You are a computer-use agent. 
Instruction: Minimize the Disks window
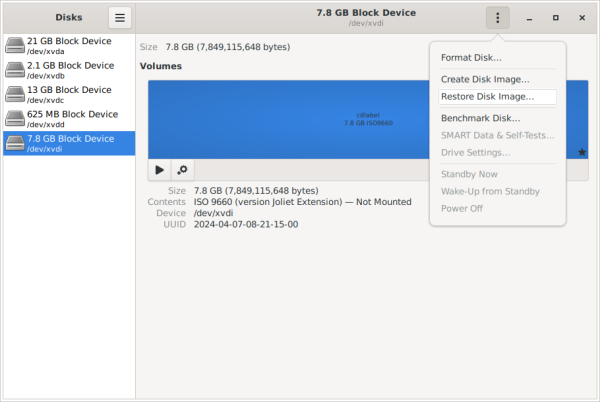(529, 18)
